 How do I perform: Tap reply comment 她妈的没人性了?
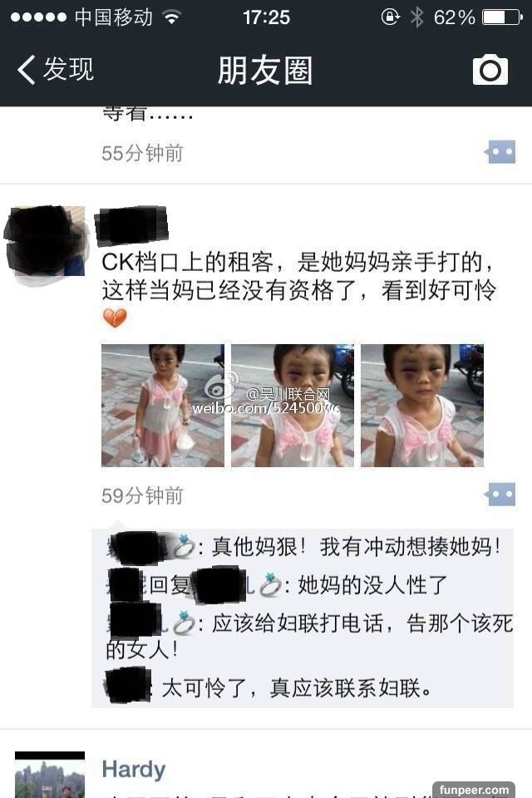(278, 585)
